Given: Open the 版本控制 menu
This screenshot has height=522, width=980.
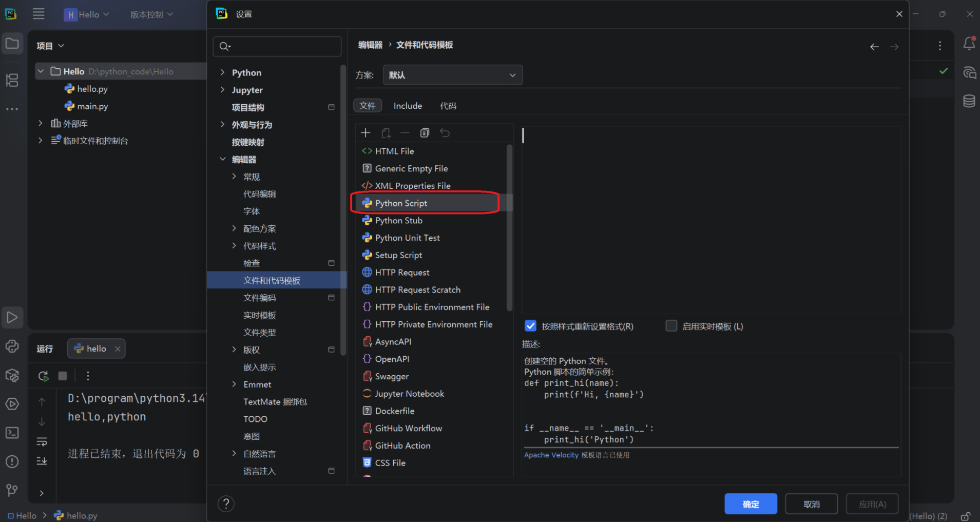Looking at the screenshot, I should coord(151,14).
